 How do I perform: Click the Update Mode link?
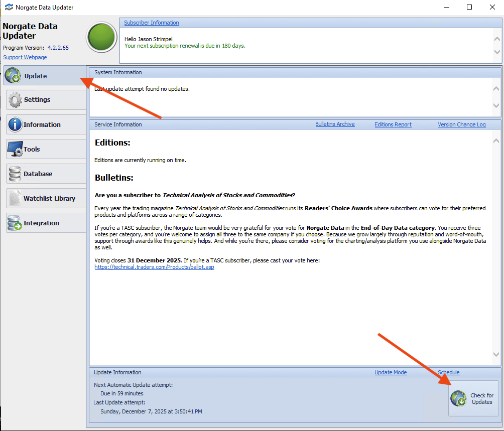(x=390, y=372)
